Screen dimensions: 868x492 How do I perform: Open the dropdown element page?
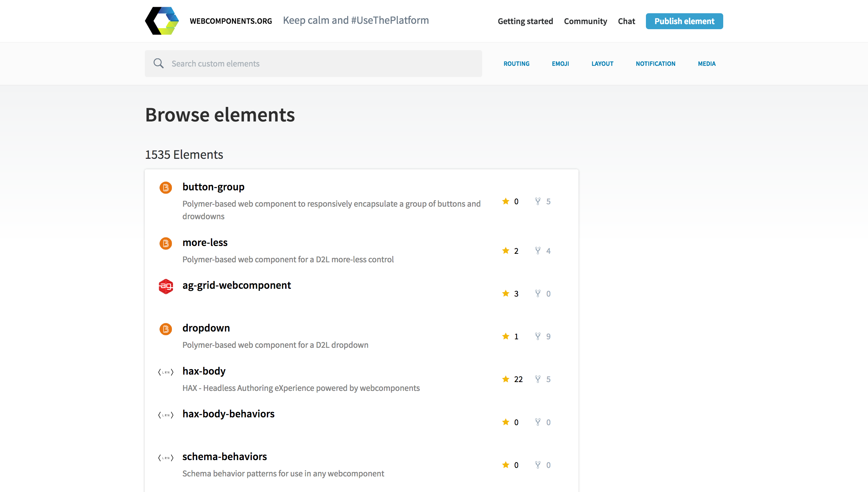point(206,328)
